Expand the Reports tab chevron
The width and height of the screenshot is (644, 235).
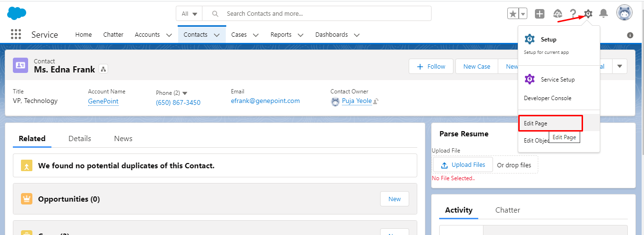click(x=300, y=35)
